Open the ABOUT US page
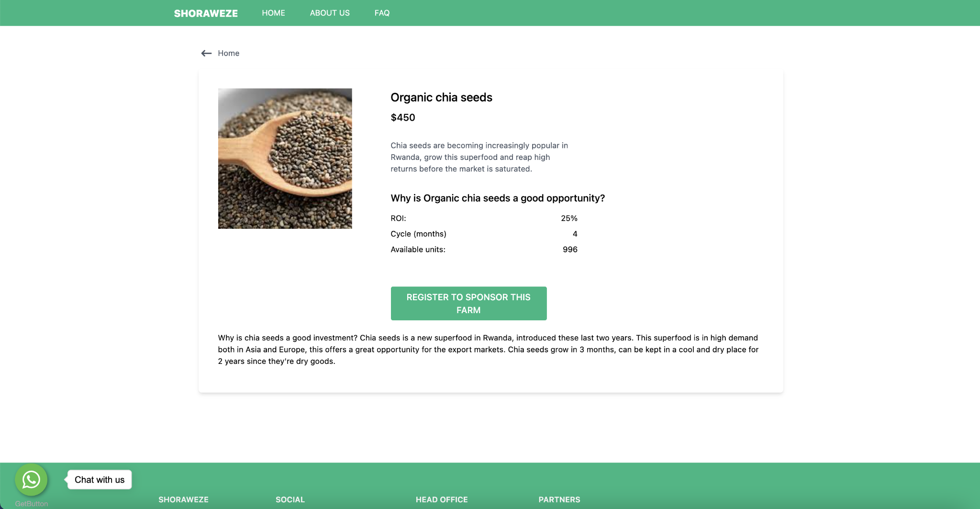This screenshot has width=980, height=509. point(330,13)
